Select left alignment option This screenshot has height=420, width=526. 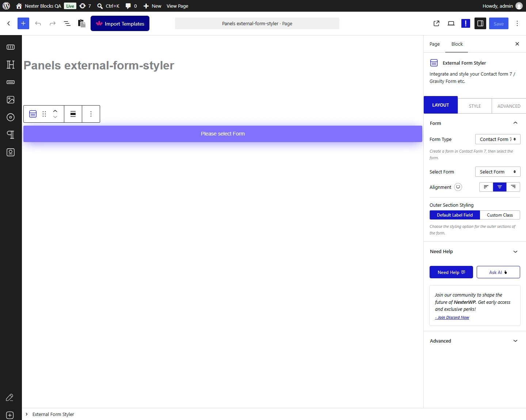pos(486,187)
